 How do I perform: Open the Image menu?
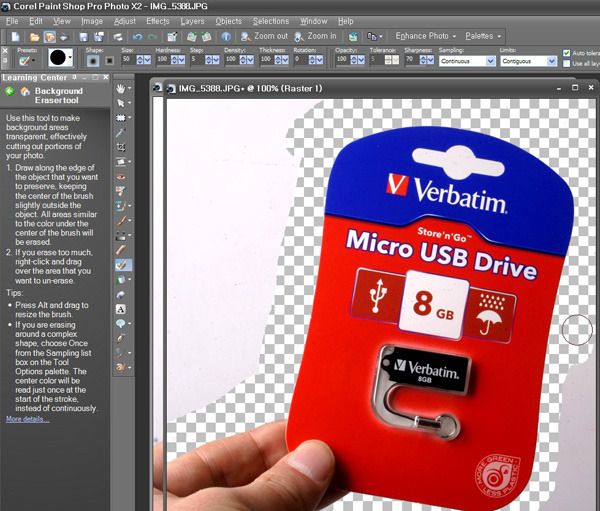(92, 21)
